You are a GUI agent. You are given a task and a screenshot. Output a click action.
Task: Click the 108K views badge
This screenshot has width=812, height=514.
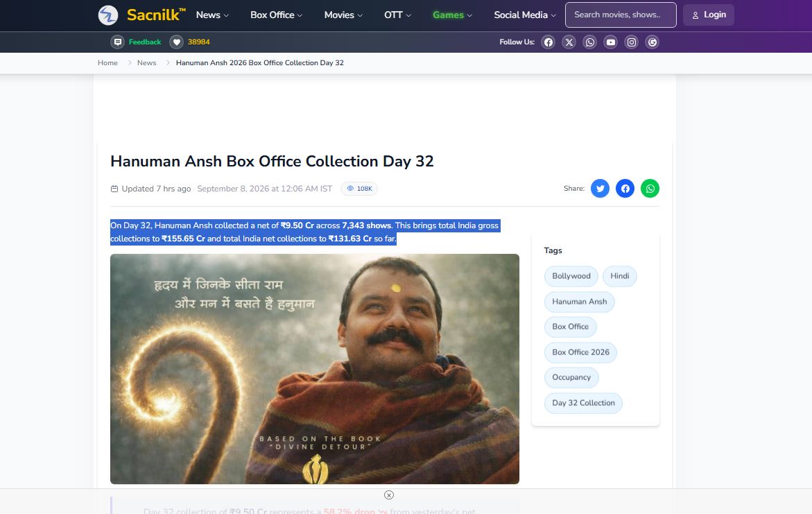click(359, 189)
